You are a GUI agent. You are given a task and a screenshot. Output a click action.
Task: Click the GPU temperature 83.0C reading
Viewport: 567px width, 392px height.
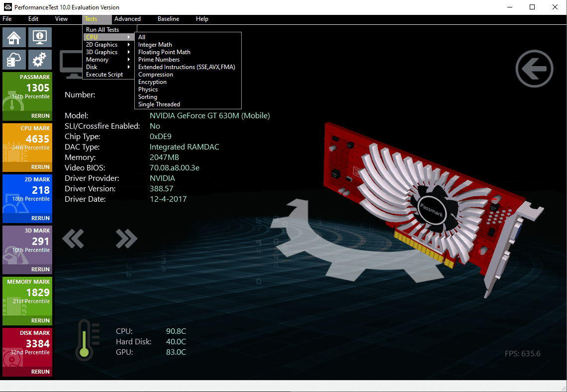click(x=176, y=352)
